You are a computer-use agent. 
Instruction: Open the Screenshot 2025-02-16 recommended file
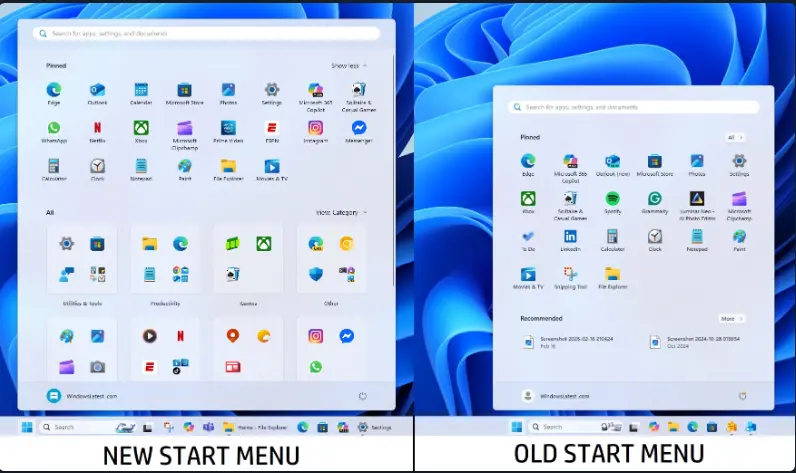coord(569,342)
